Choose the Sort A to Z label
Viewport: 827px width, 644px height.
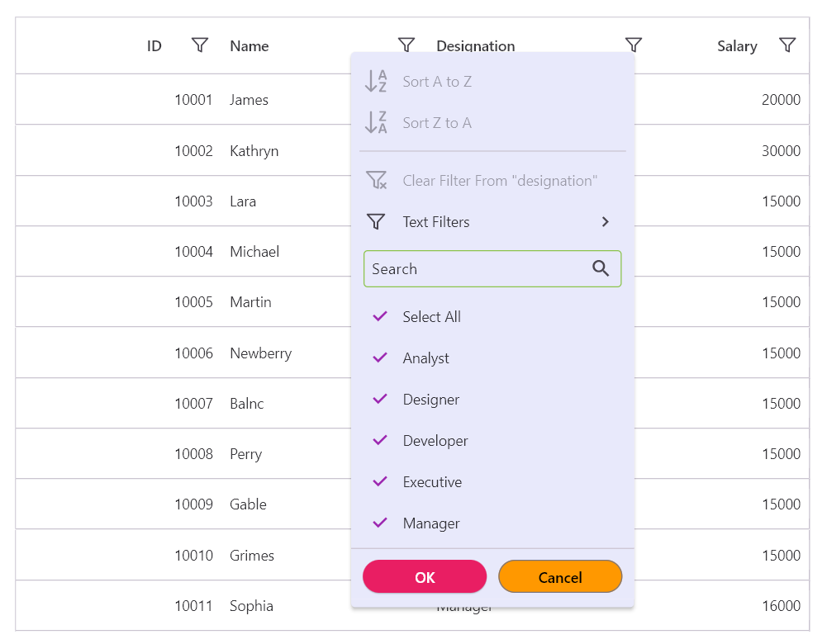[437, 82]
